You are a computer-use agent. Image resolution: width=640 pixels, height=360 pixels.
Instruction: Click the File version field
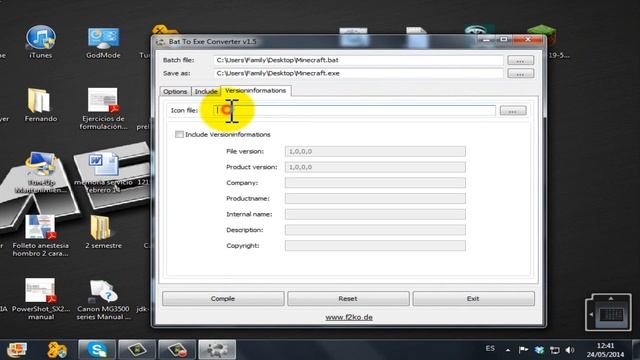(375, 151)
